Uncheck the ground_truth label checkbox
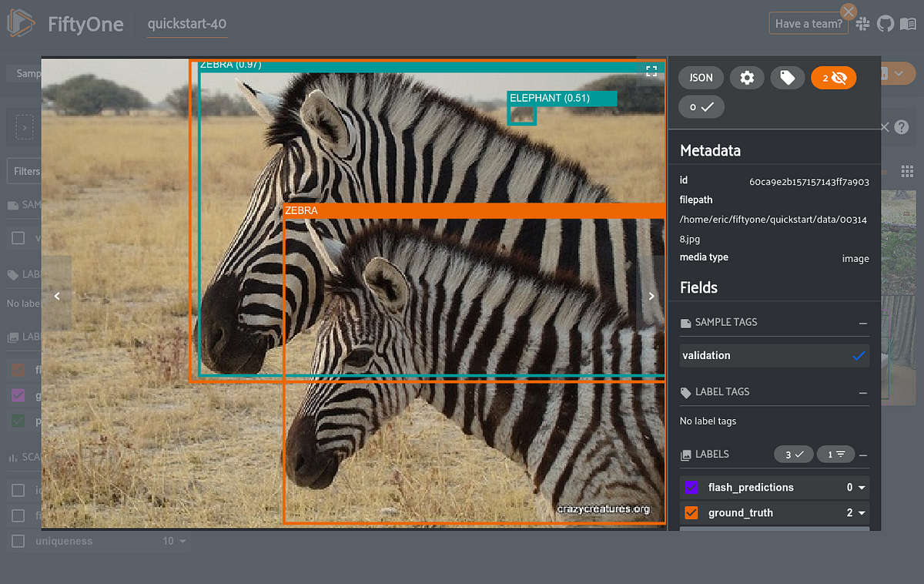Image resolution: width=924 pixels, height=584 pixels. click(691, 512)
